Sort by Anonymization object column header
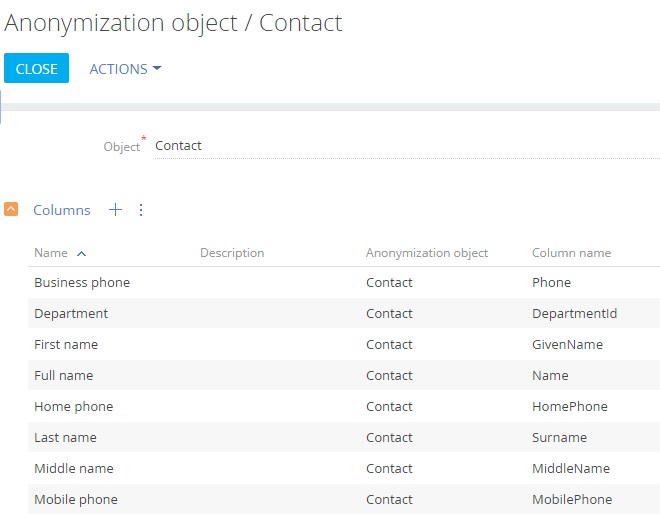 point(427,253)
